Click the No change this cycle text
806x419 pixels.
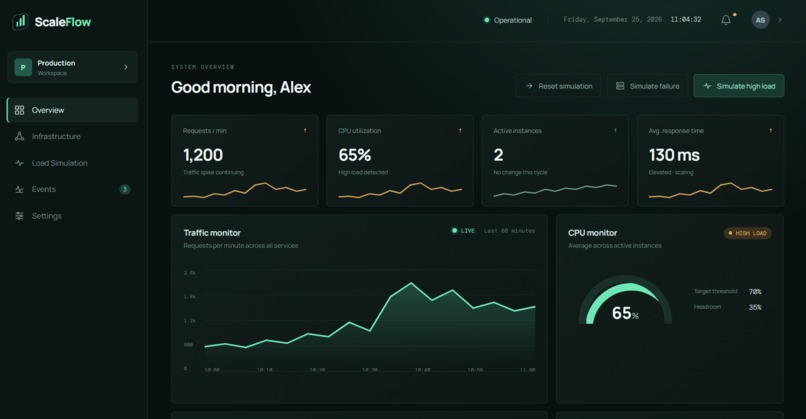(x=520, y=172)
